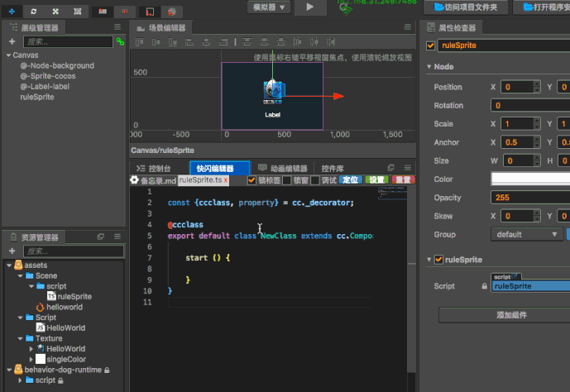The height and width of the screenshot is (392, 570).
Task: Open the asset manager panel menu icon
Action: [x=116, y=237]
